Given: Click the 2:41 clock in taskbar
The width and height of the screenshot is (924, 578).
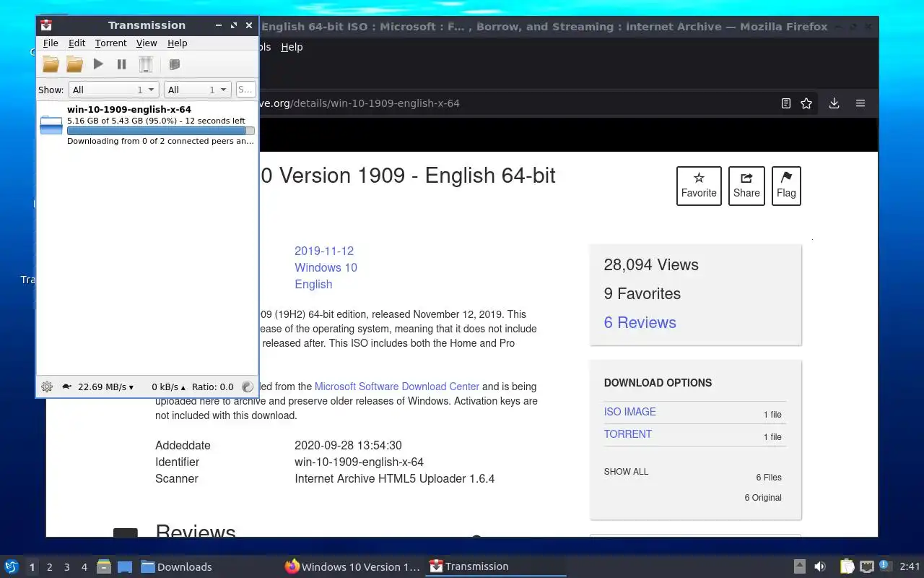Looking at the screenshot, I should (910, 567).
